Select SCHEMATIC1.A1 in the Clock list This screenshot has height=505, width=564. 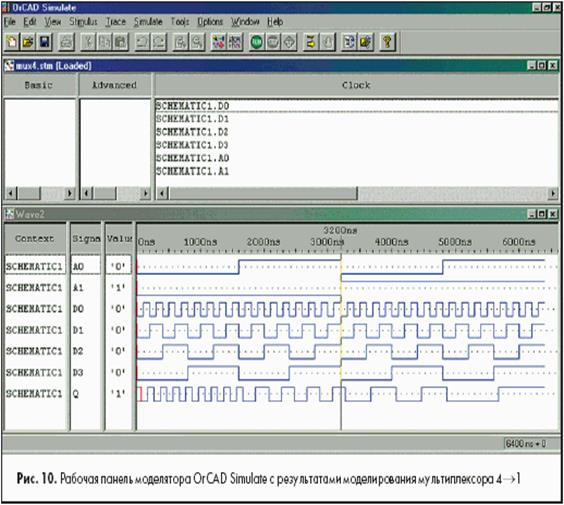pyautogui.click(x=192, y=171)
